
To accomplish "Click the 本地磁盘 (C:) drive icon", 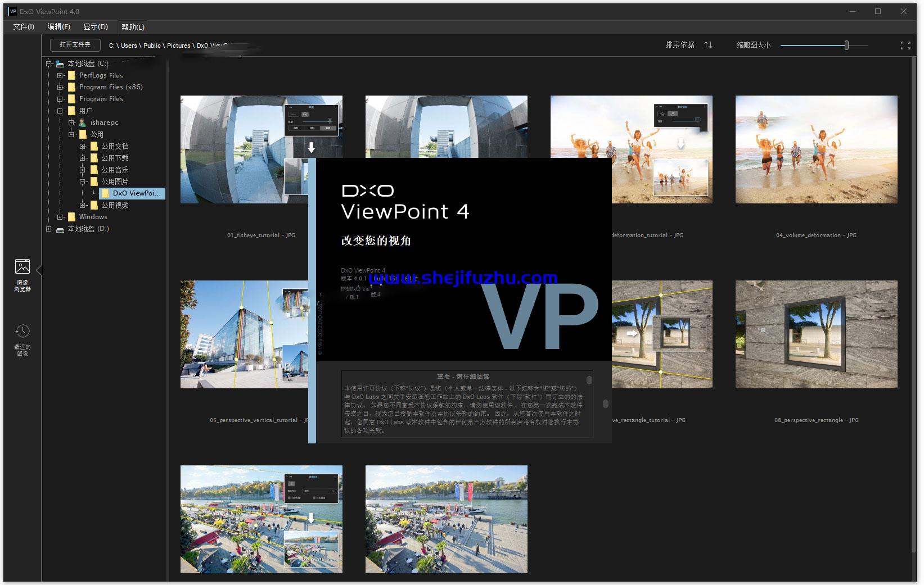I will click(60, 64).
